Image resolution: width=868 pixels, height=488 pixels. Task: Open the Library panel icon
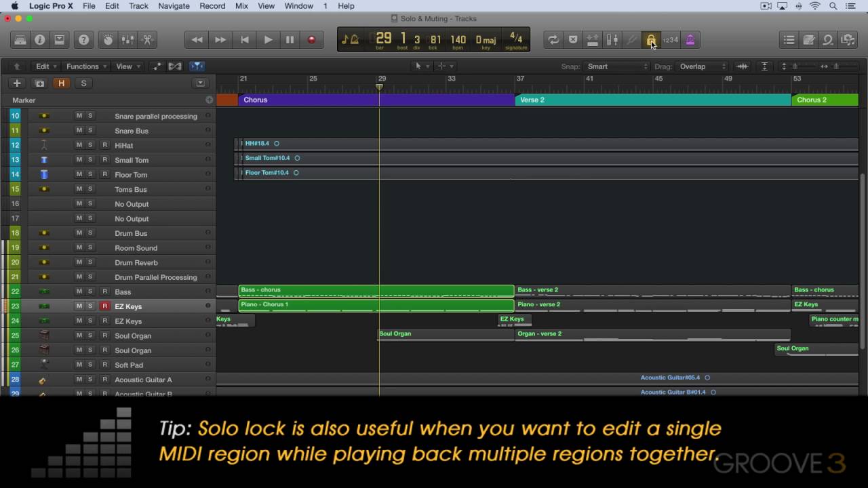pyautogui.click(x=20, y=40)
